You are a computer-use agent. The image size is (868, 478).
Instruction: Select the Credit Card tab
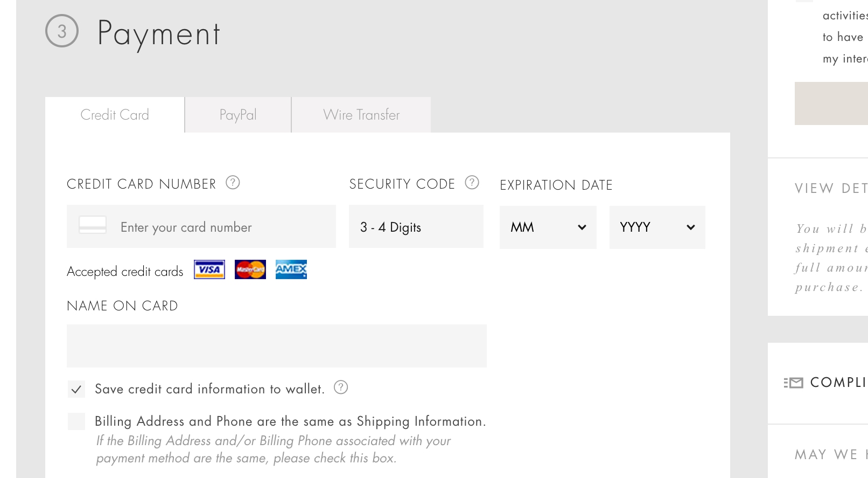click(x=114, y=114)
